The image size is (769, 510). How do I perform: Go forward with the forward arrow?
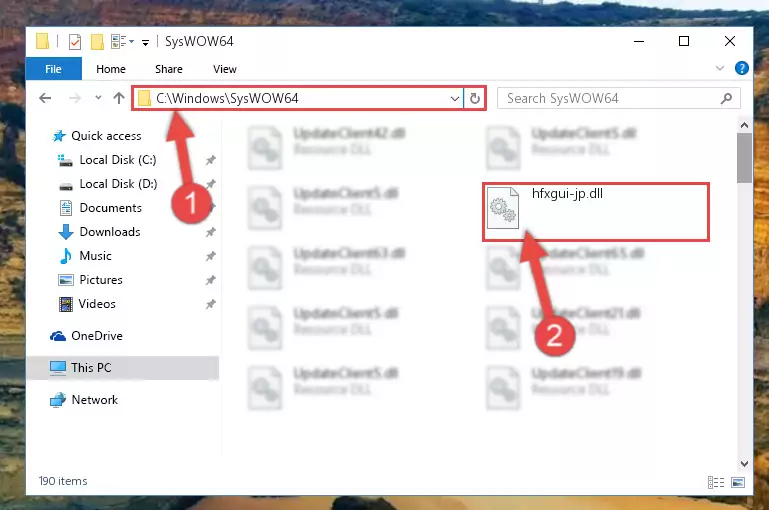[x=75, y=98]
